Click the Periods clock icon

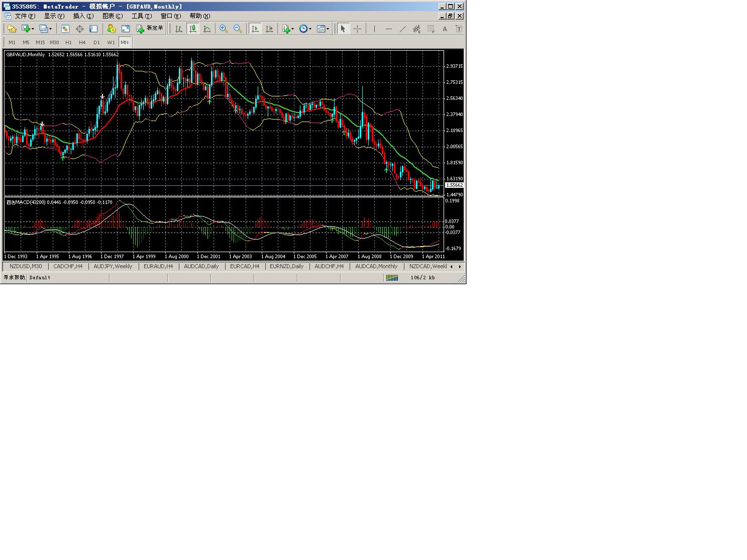[x=303, y=29]
